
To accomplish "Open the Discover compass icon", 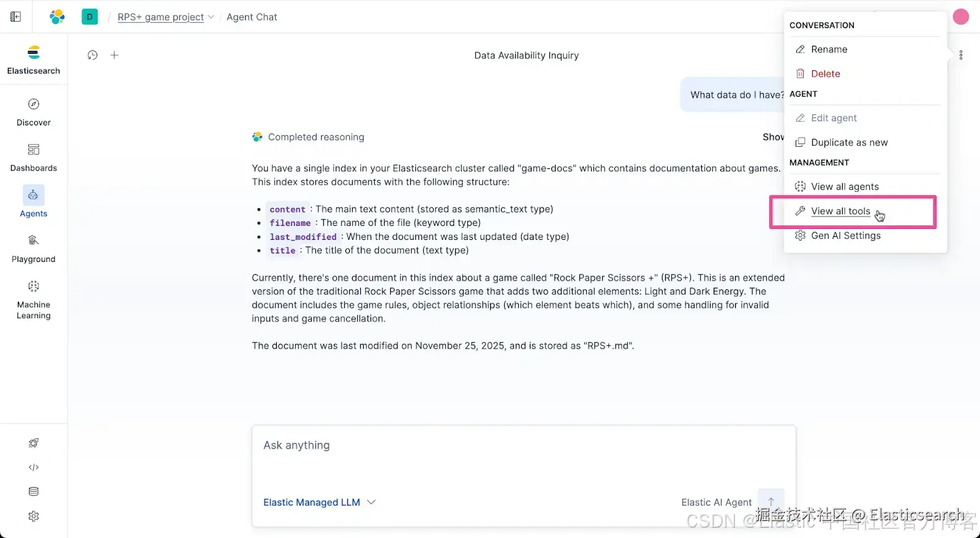I will click(x=34, y=105).
